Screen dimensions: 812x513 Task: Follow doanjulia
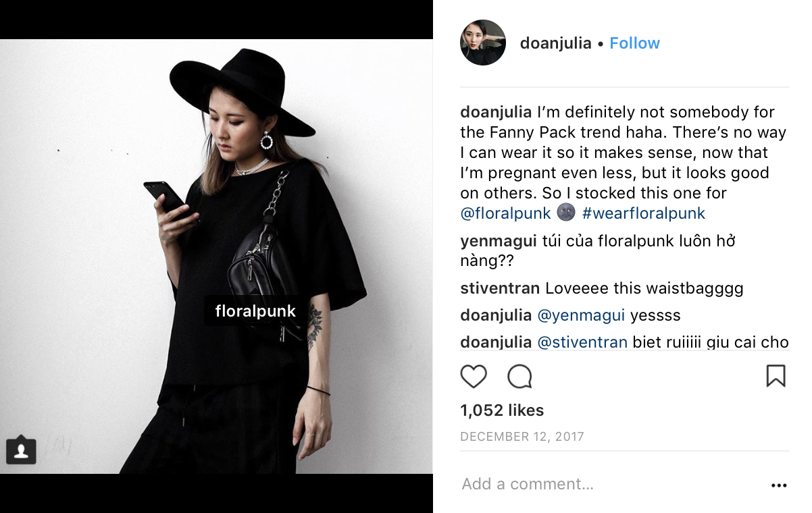coord(634,43)
